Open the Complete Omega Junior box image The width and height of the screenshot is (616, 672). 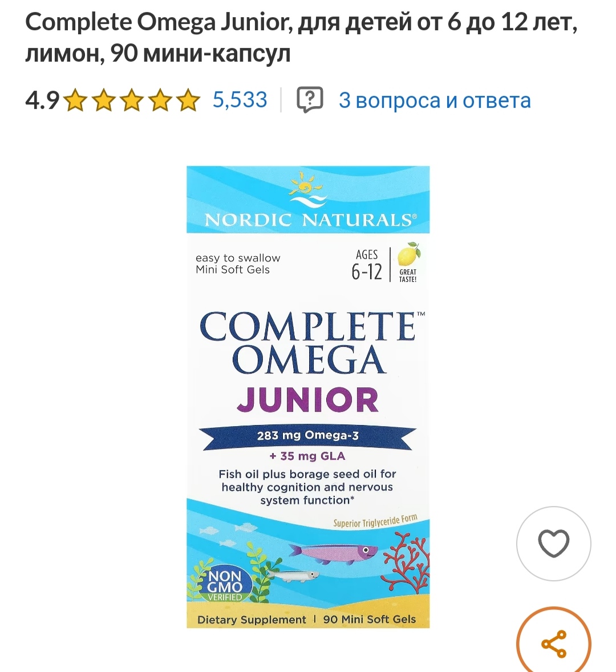point(308,397)
